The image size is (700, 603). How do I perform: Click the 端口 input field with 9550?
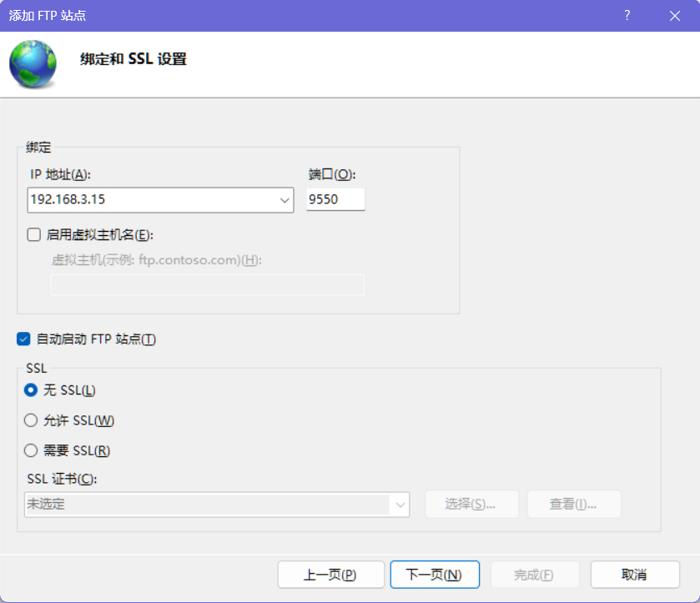point(335,199)
